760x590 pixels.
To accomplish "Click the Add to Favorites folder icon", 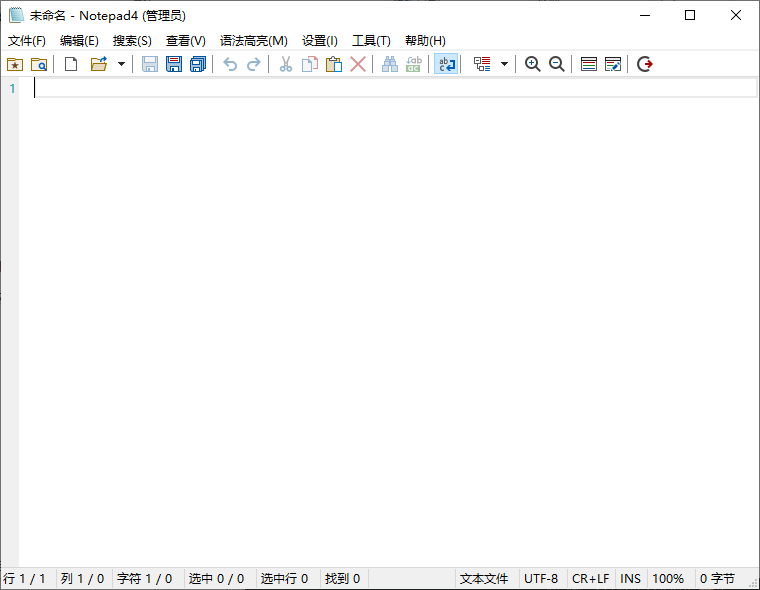I will (x=14, y=64).
